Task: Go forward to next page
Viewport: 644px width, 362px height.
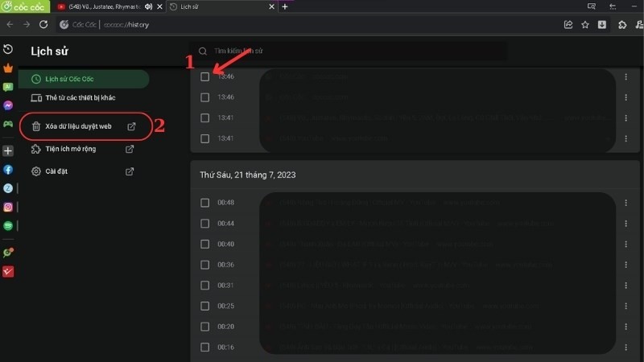Action: pyautogui.click(x=27, y=25)
